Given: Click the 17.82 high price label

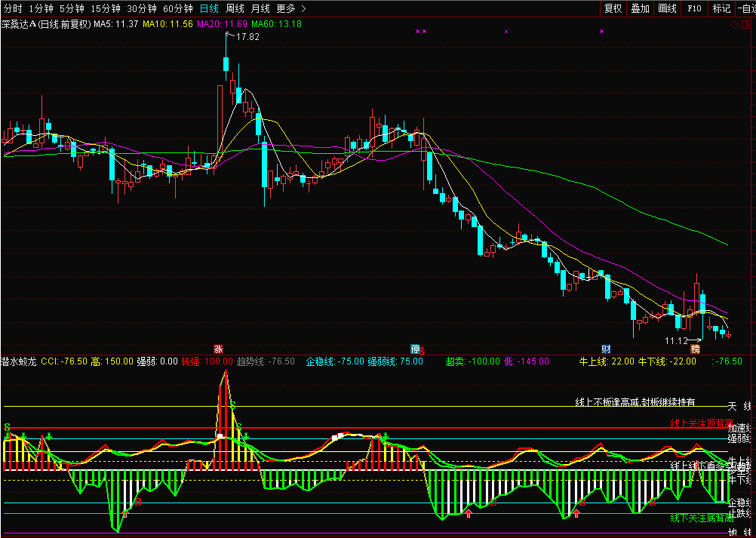Looking at the screenshot, I should (247, 37).
